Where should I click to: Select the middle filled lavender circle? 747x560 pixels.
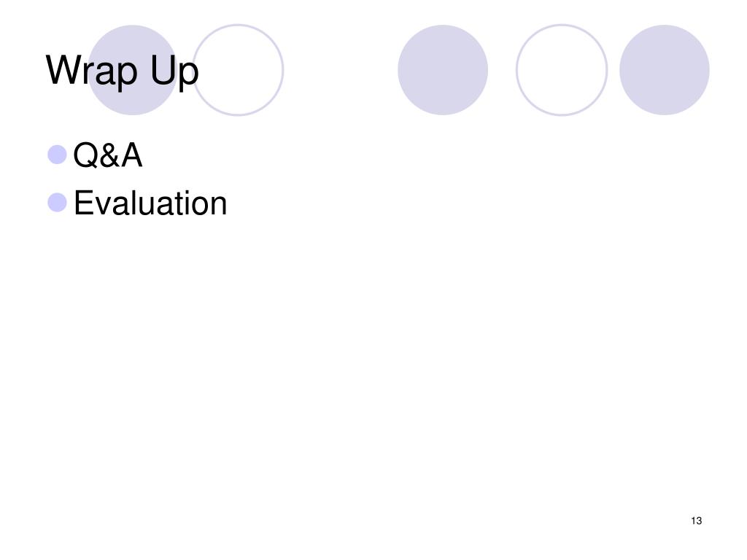[x=443, y=69]
